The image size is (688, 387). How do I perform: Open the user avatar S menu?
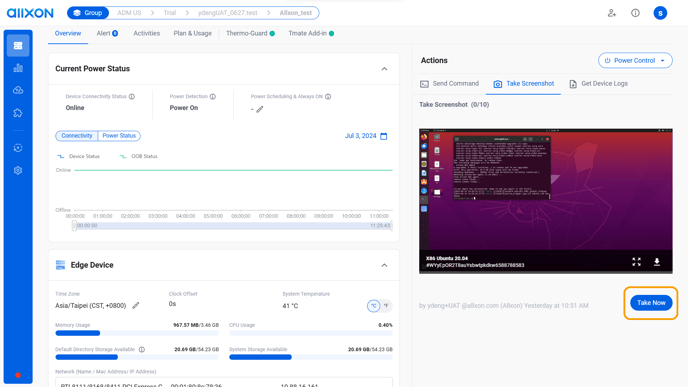coord(660,13)
